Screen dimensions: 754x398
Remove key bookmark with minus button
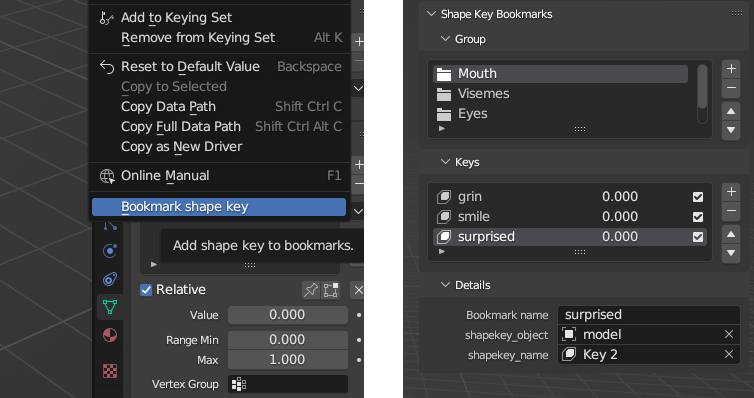pos(731,211)
